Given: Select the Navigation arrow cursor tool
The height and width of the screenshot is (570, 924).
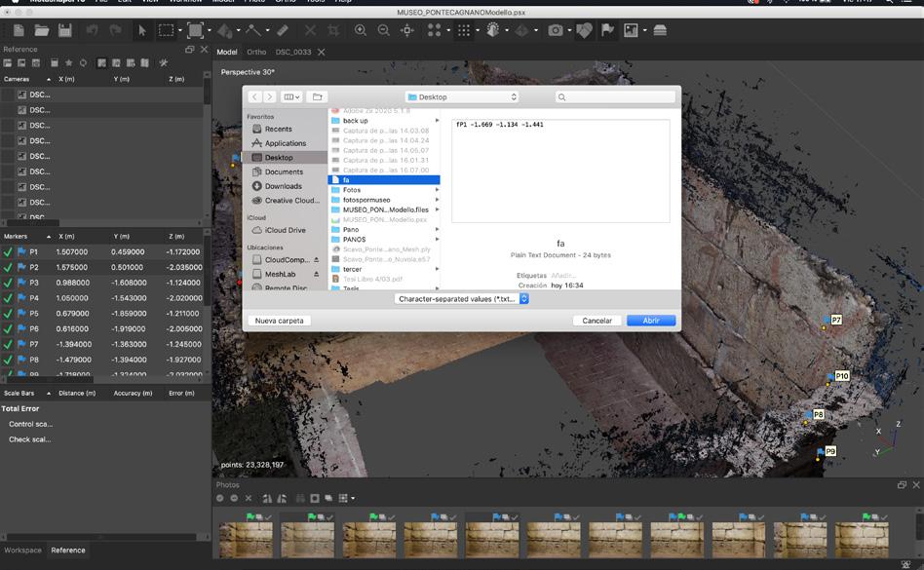Looking at the screenshot, I should (141, 30).
